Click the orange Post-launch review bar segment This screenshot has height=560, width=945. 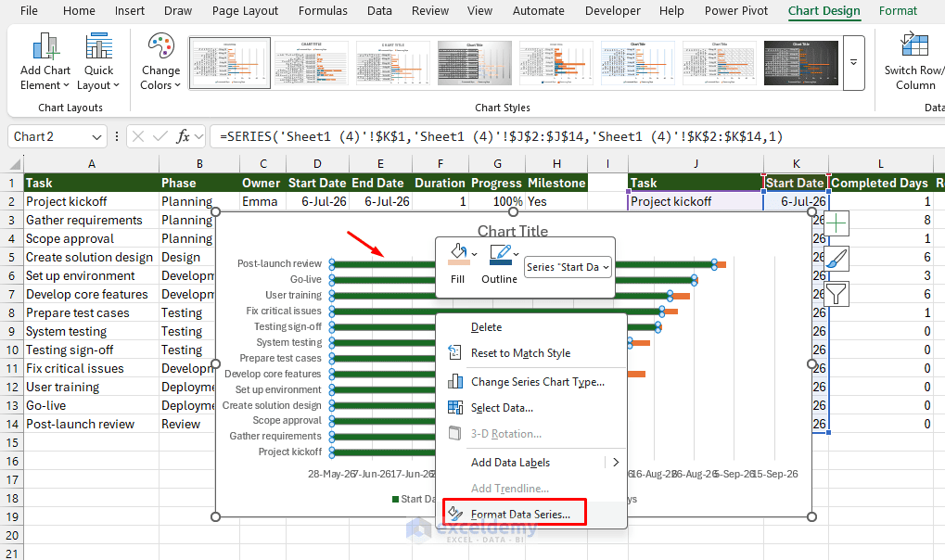click(721, 264)
